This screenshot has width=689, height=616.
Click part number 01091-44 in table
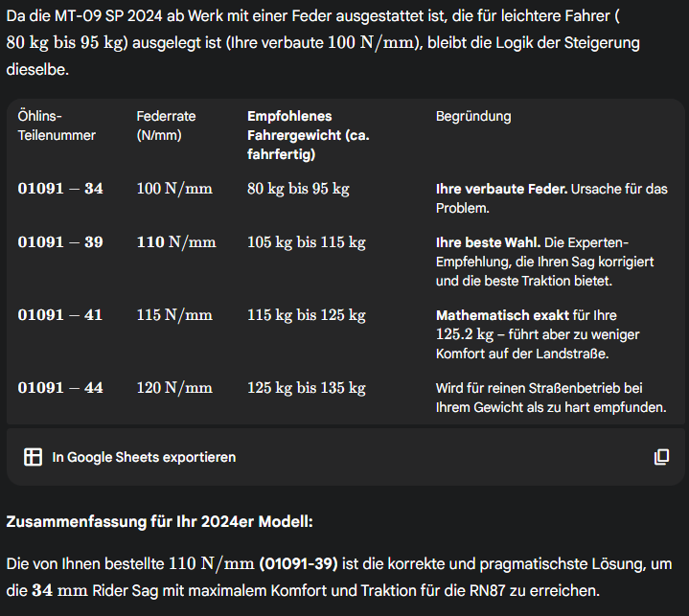coord(60,388)
